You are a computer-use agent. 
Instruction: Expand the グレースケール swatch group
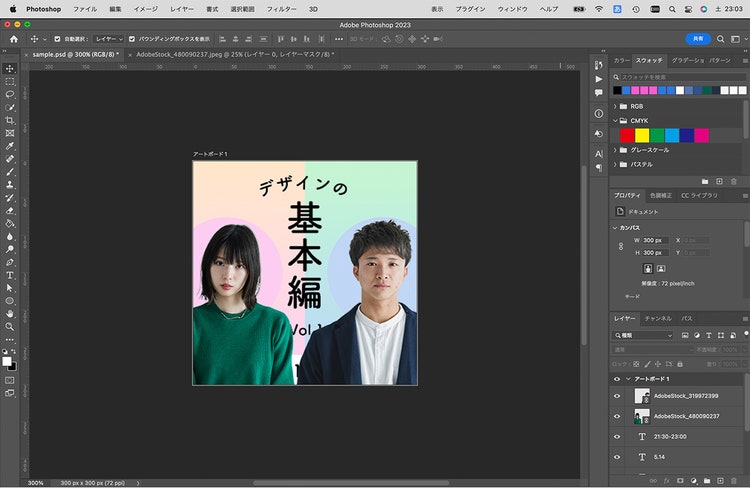tap(615, 150)
